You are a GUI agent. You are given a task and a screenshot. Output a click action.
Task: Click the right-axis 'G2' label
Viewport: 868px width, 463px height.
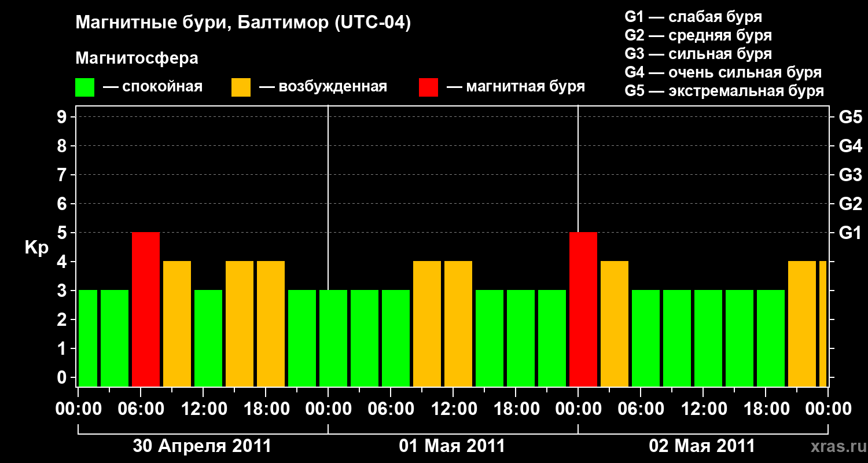(x=850, y=204)
